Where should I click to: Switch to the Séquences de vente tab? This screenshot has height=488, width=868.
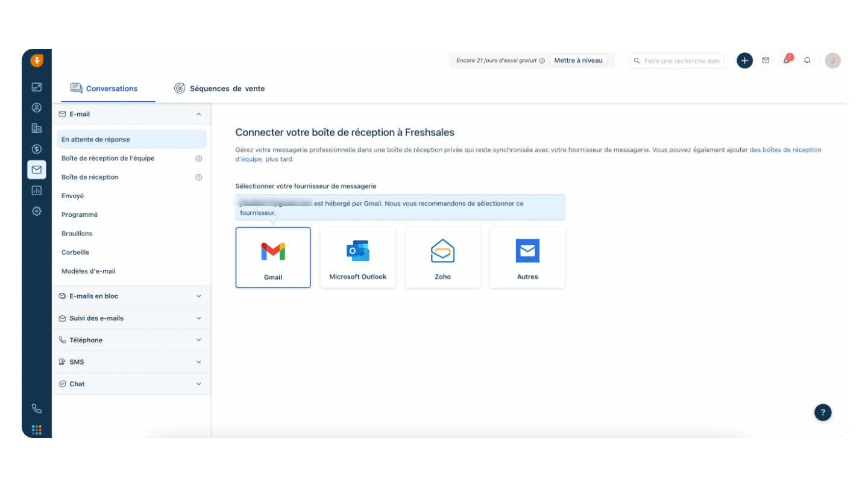coord(219,89)
